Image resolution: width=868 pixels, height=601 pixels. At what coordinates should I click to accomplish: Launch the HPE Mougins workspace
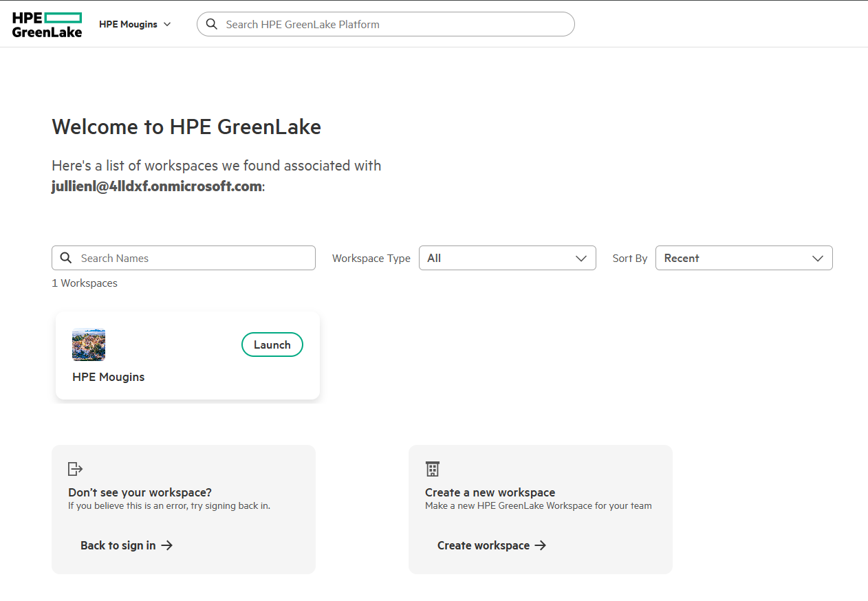[x=272, y=345]
